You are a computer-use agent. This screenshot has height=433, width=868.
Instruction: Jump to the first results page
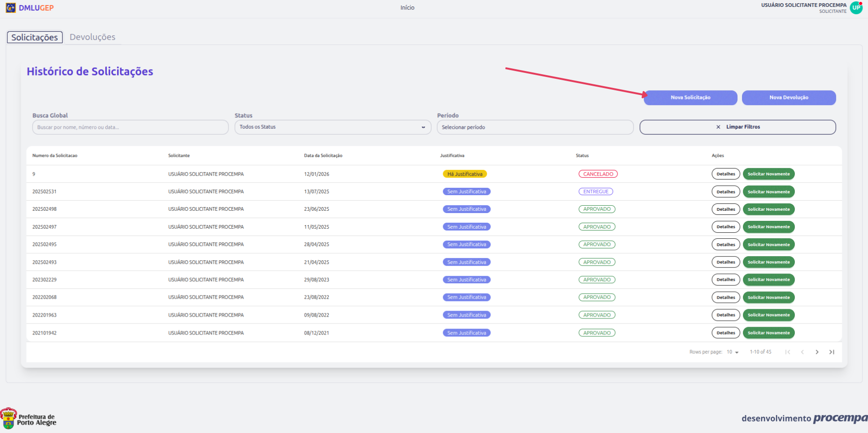tap(787, 352)
